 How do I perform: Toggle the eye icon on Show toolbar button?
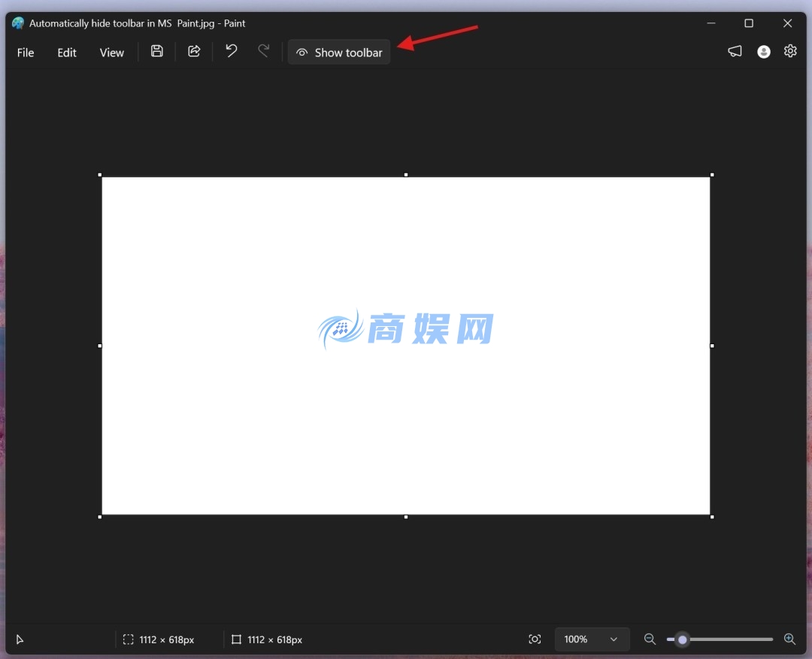(x=301, y=52)
